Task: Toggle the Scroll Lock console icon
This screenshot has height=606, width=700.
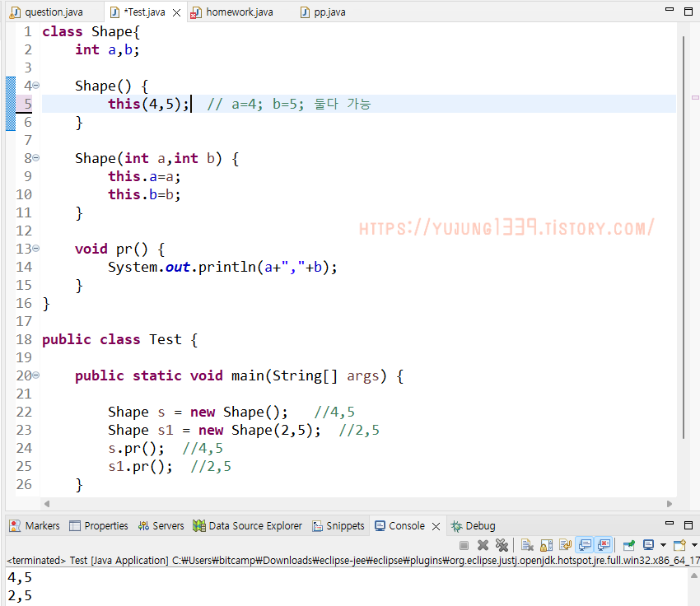Action: click(x=547, y=545)
